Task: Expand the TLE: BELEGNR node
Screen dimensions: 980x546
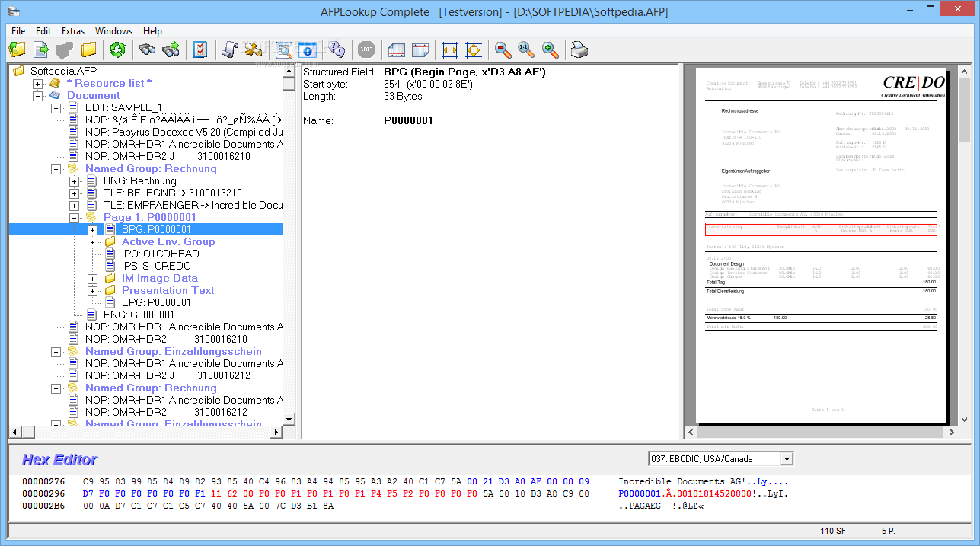Action: (74, 193)
